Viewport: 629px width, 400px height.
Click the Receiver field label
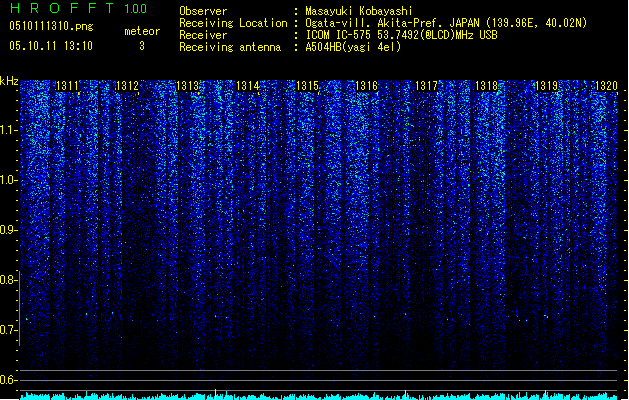[203, 35]
